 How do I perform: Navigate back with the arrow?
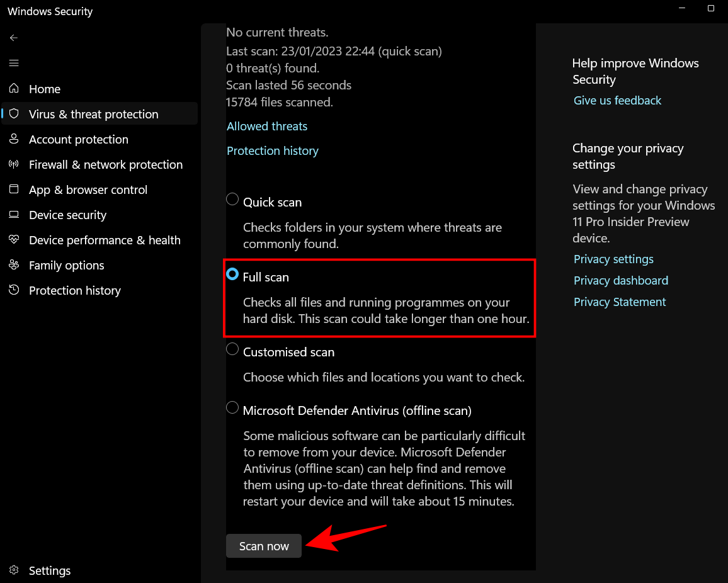coord(13,38)
